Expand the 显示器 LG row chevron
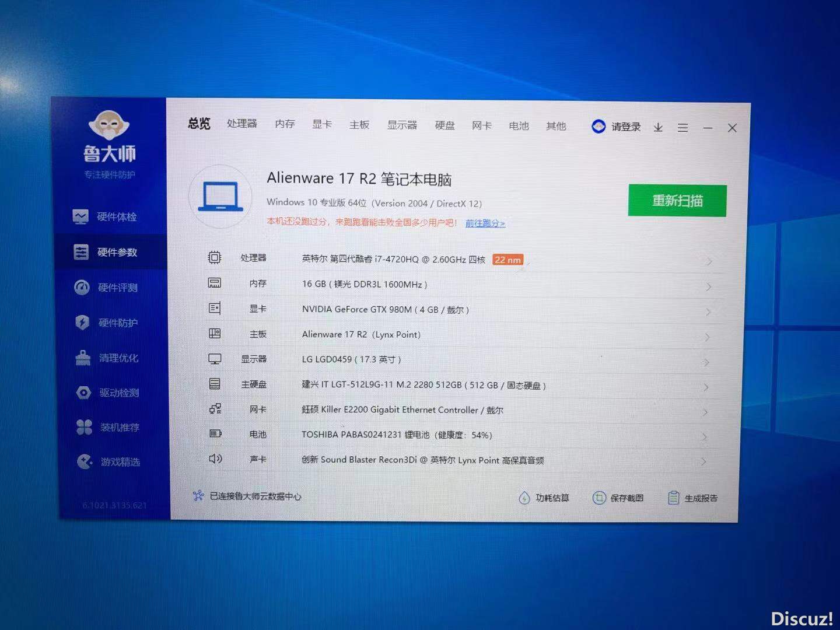This screenshot has width=840, height=630. coord(706,362)
